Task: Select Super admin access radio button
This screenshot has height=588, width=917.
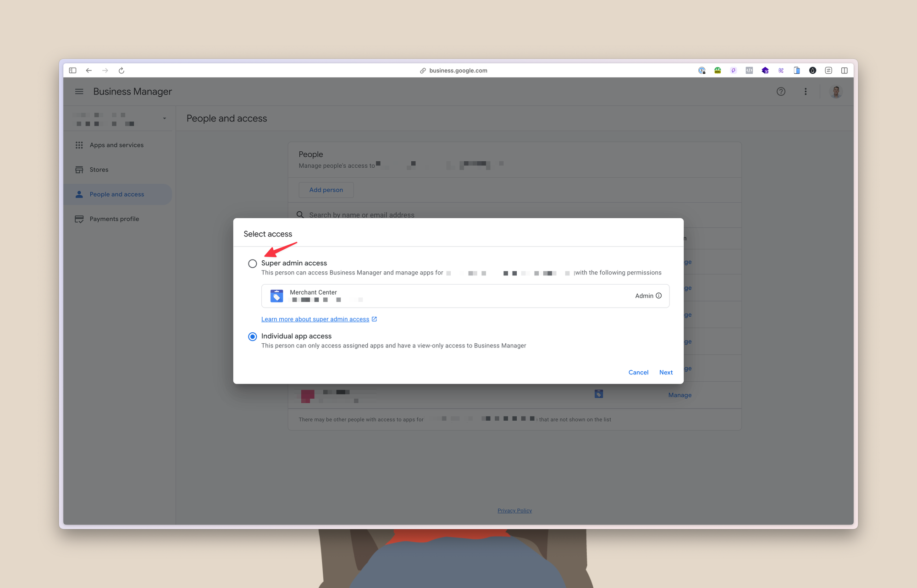Action: click(x=252, y=264)
